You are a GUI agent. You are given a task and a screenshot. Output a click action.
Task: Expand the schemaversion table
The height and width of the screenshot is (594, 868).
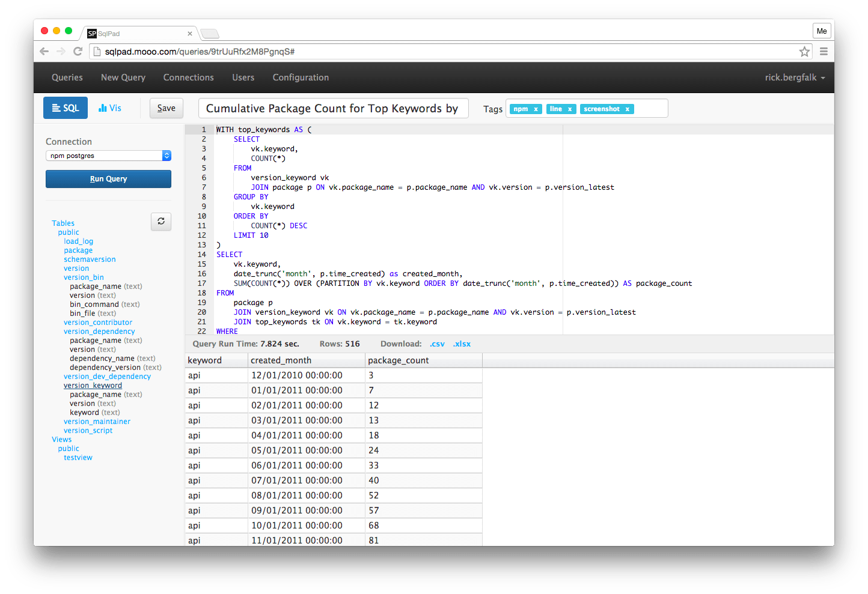(90, 259)
